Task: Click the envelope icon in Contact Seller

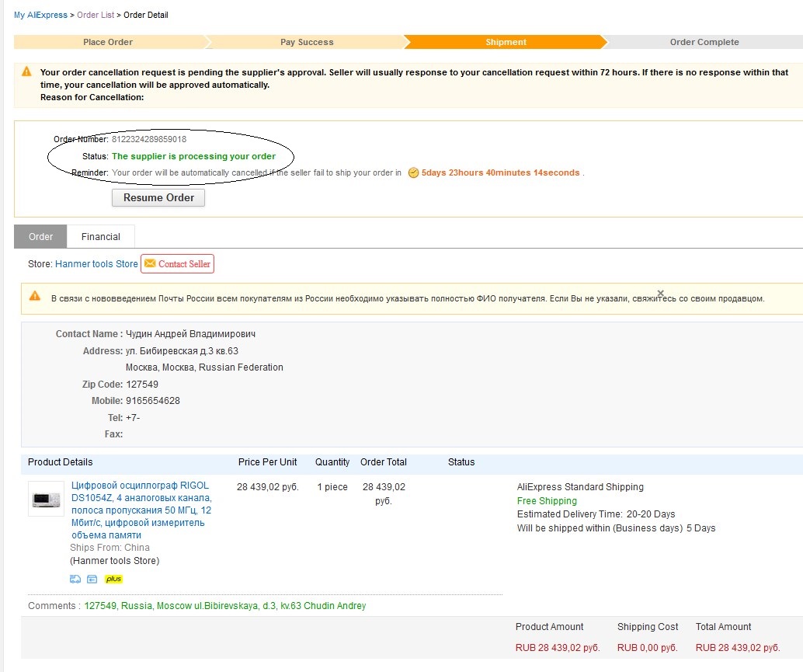Action: (x=150, y=263)
